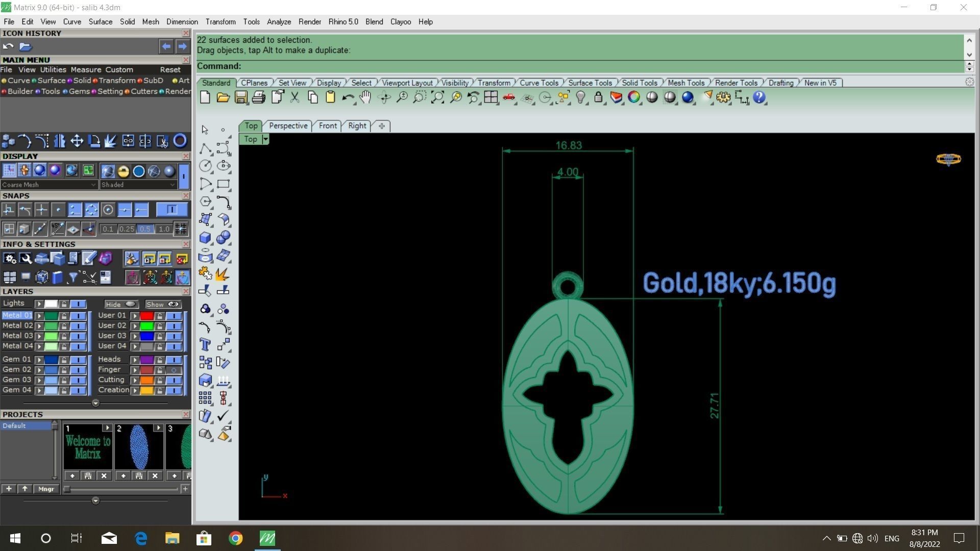This screenshot has height=551, width=980.
Task: Click the open folder icon in Icon History
Action: (x=26, y=46)
